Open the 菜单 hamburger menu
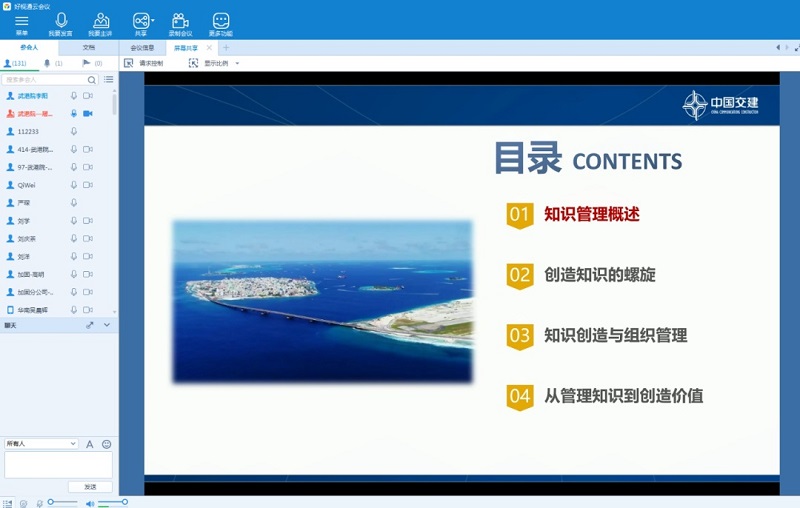The width and height of the screenshot is (800, 508). (x=21, y=22)
